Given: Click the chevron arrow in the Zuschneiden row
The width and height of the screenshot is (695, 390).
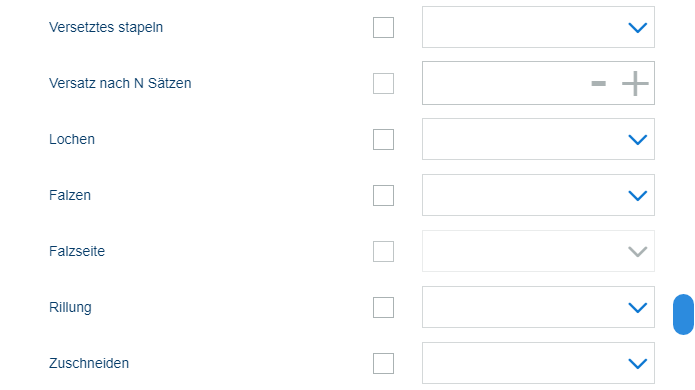Looking at the screenshot, I should (x=638, y=364).
